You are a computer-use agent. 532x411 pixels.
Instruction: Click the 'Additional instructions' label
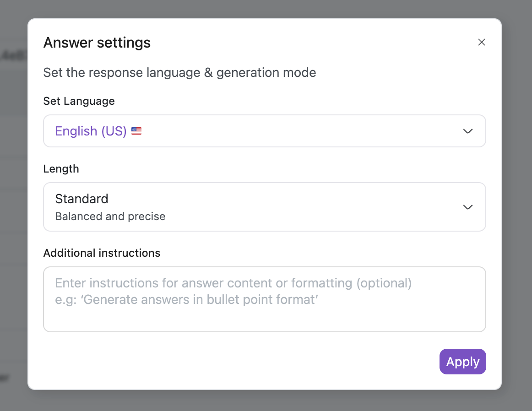point(102,253)
